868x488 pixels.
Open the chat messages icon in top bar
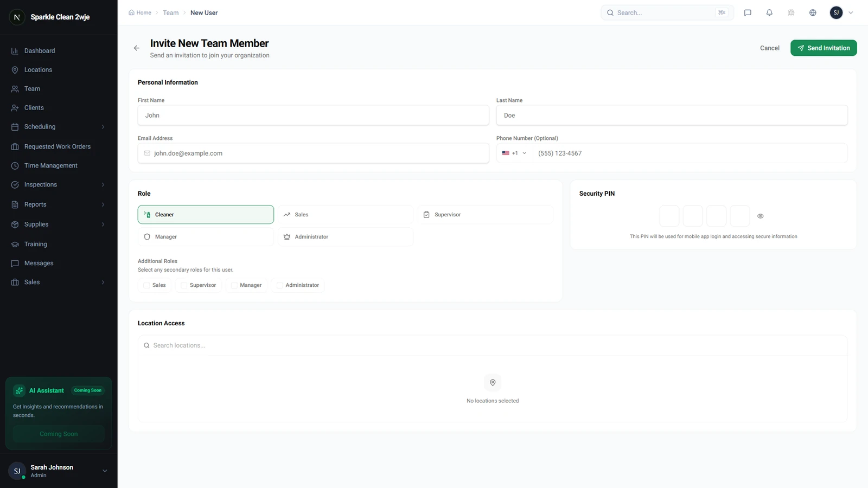pos(748,12)
